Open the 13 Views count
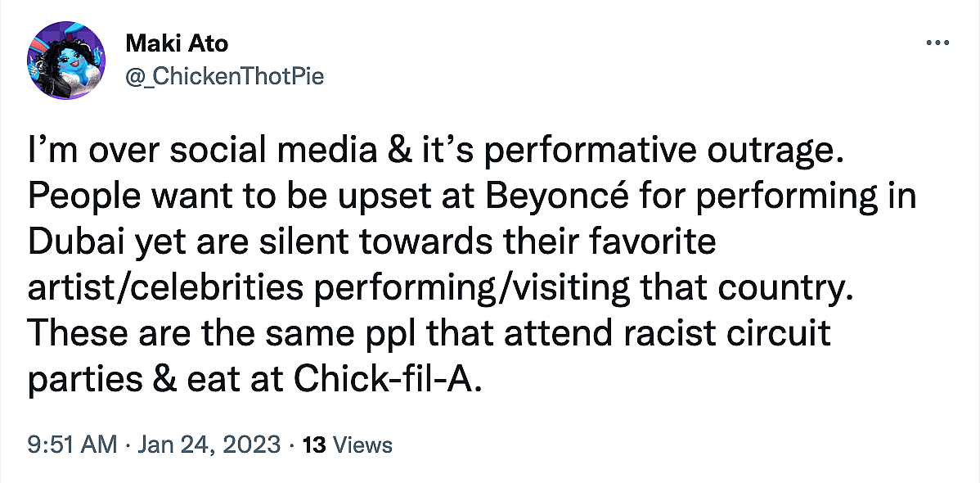 pos(348,445)
